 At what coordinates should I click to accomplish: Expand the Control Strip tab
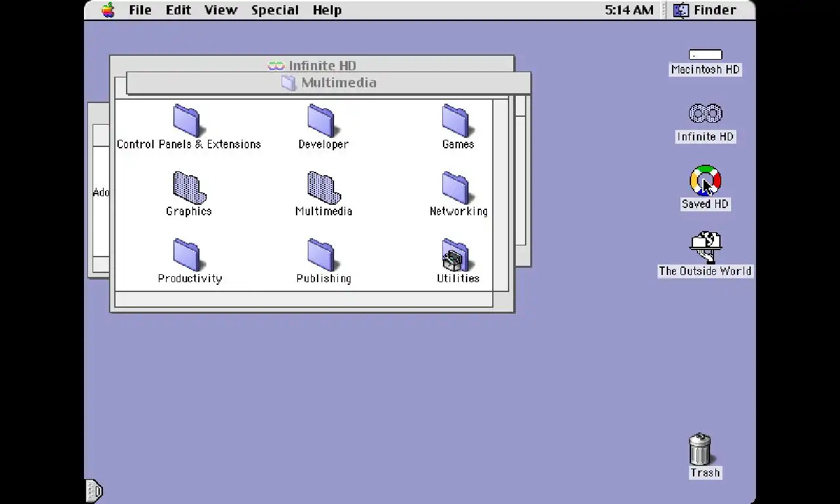tap(94, 490)
